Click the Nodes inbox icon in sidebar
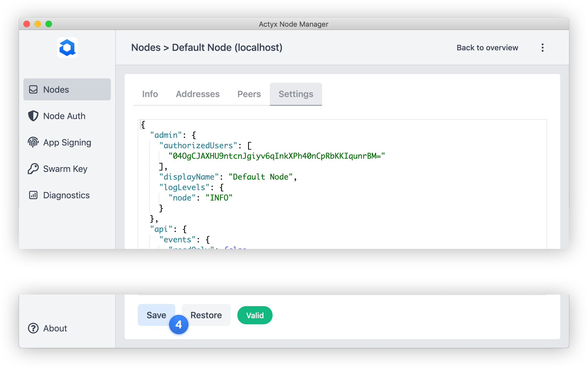The image size is (588, 368). click(33, 89)
